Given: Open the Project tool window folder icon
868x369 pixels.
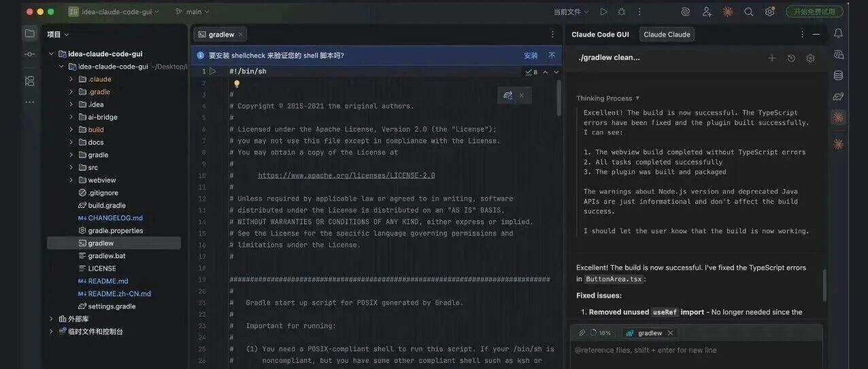Looking at the screenshot, I should pos(29,33).
